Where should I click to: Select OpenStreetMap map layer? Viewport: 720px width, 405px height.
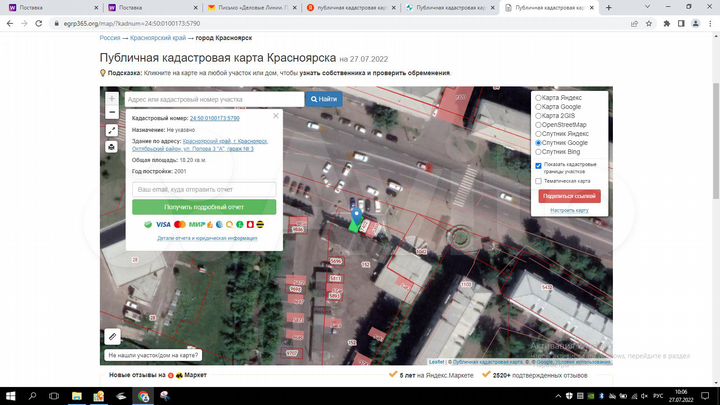(x=538, y=125)
